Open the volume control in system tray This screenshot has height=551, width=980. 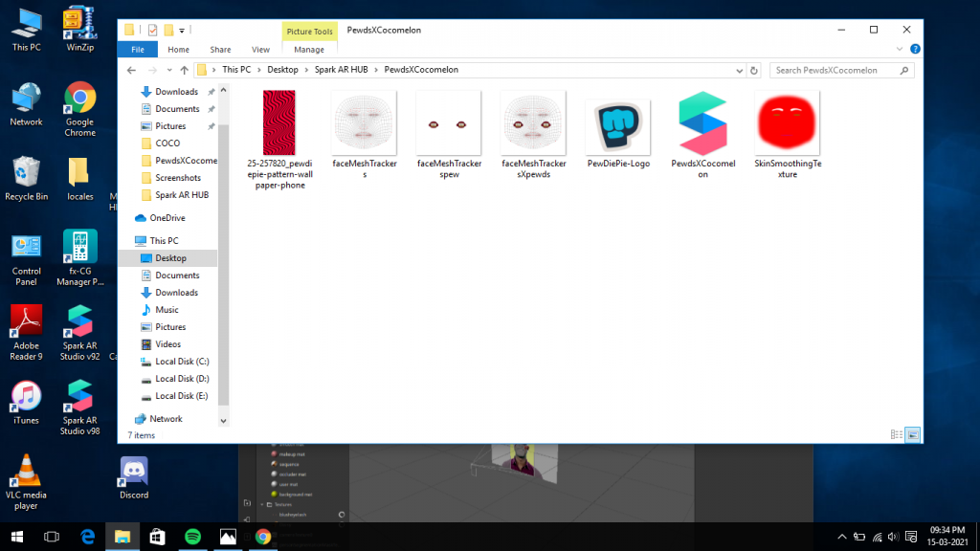[x=893, y=537]
